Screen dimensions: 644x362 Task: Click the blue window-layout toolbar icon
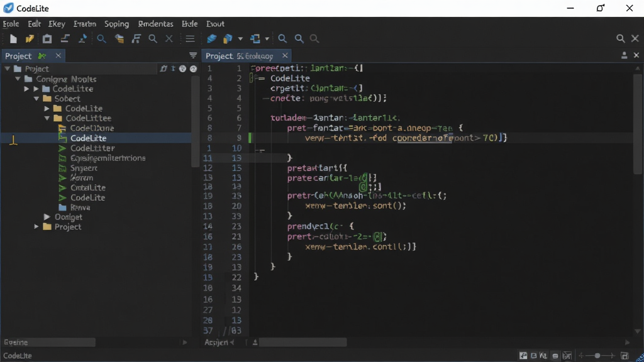pyautogui.click(x=255, y=39)
